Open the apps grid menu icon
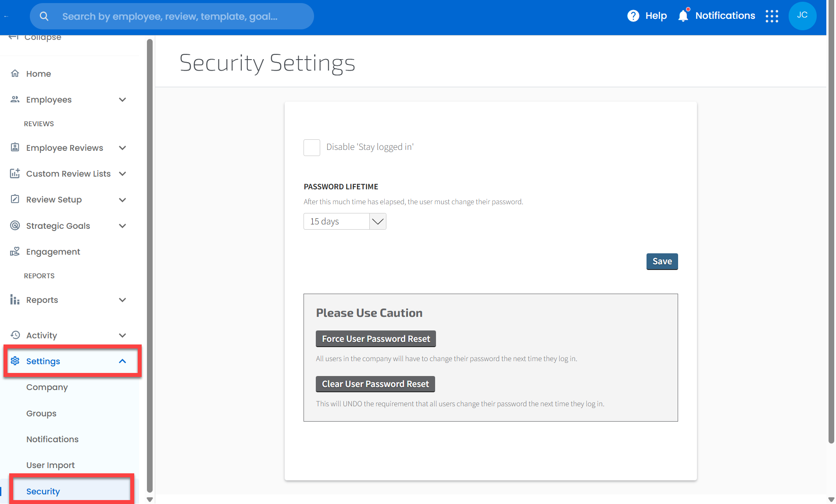 point(772,16)
